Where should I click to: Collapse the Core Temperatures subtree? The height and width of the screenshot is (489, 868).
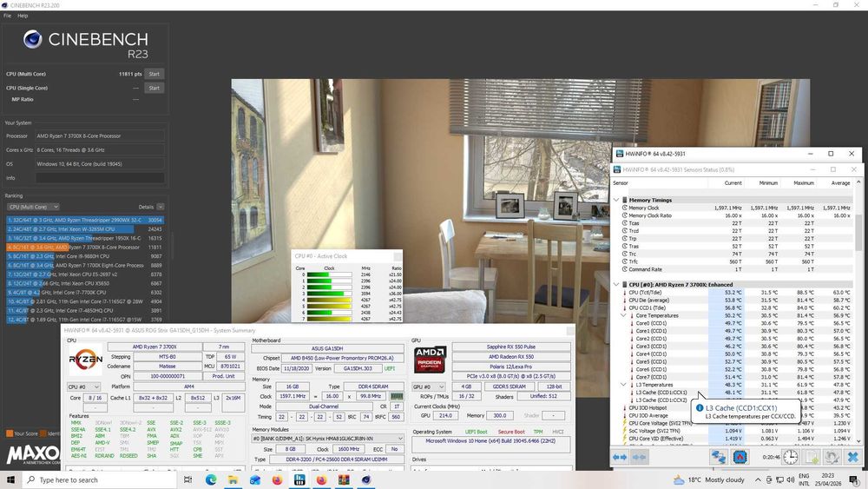[x=623, y=315]
